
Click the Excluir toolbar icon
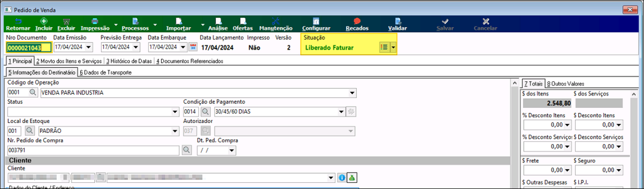pyautogui.click(x=66, y=21)
